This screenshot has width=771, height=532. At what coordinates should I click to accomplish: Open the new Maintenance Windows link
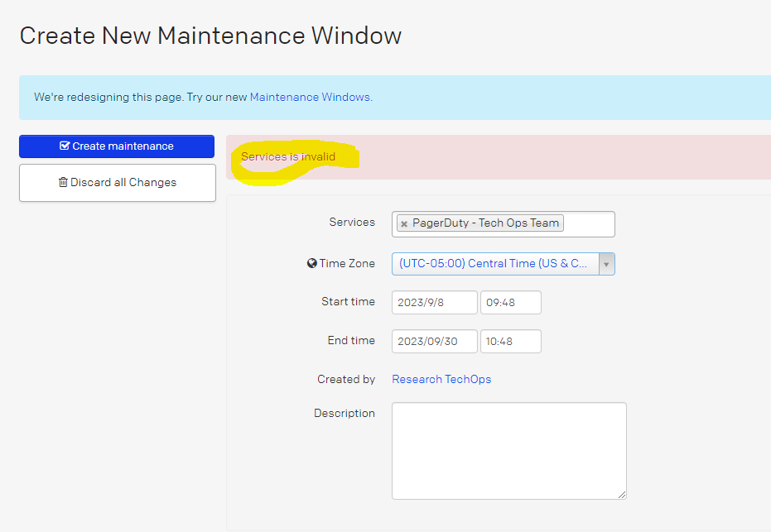tap(311, 98)
